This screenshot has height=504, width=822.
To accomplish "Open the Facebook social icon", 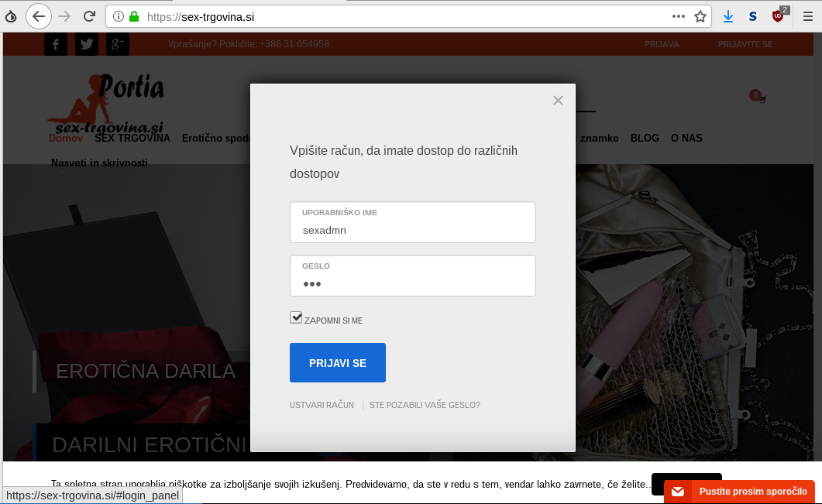I will (56, 44).
